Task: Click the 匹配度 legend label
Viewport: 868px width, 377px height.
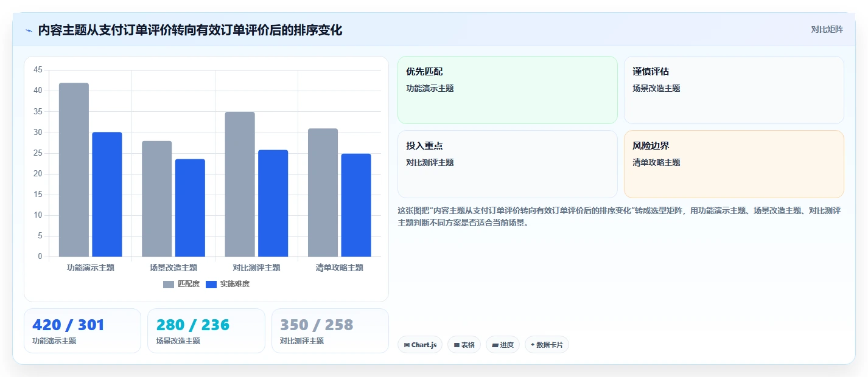Action: point(188,284)
